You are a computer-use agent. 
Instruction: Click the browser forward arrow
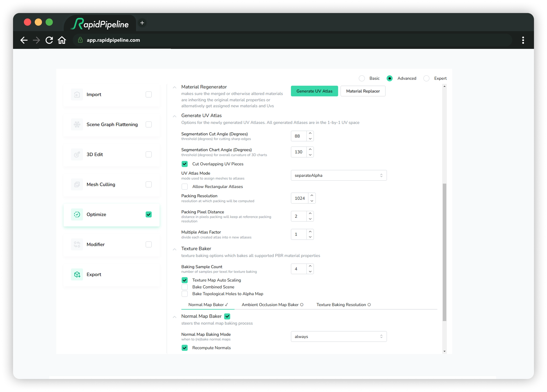(x=36, y=40)
